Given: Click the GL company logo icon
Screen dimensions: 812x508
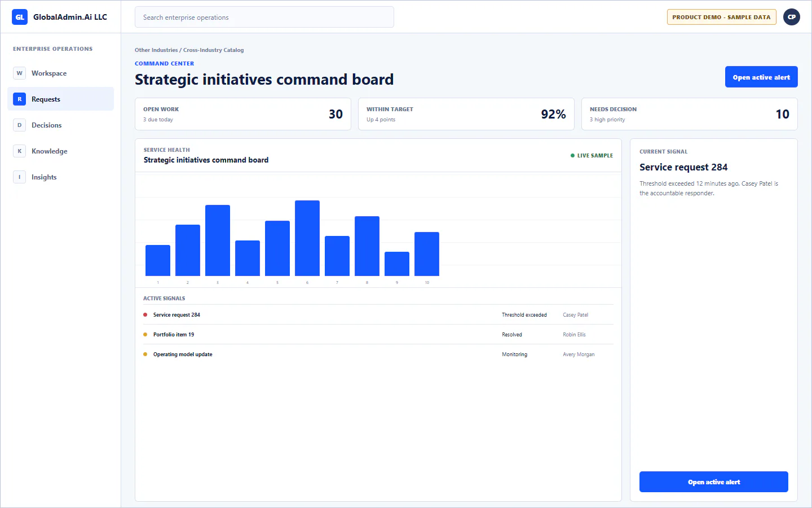Looking at the screenshot, I should pos(20,17).
